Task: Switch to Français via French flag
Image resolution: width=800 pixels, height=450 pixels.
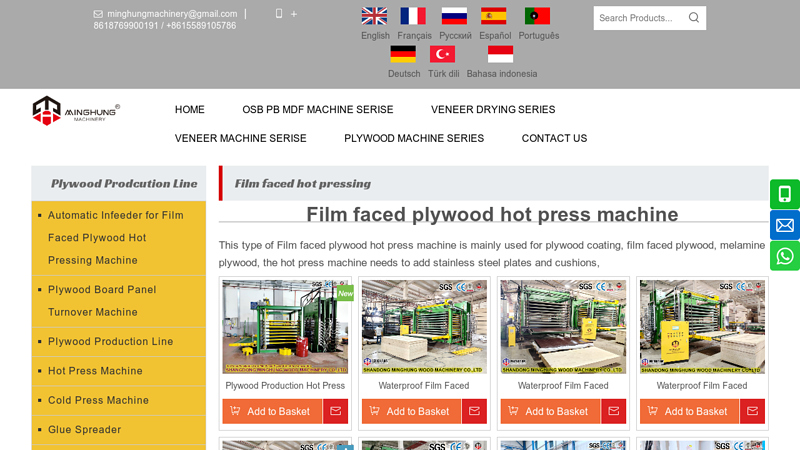Action: [413, 16]
